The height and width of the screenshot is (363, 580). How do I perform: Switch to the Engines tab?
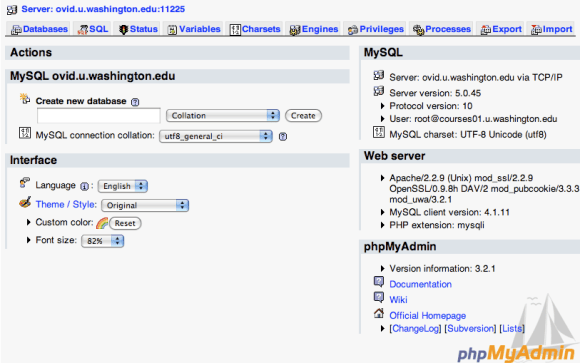[314, 29]
